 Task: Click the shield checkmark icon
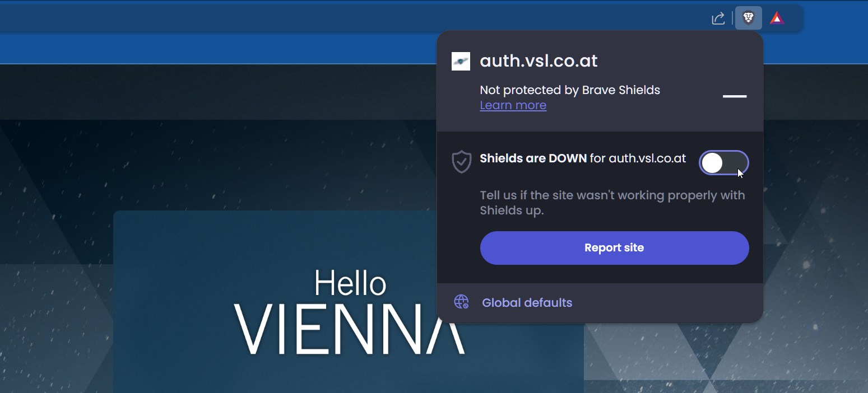tap(461, 162)
